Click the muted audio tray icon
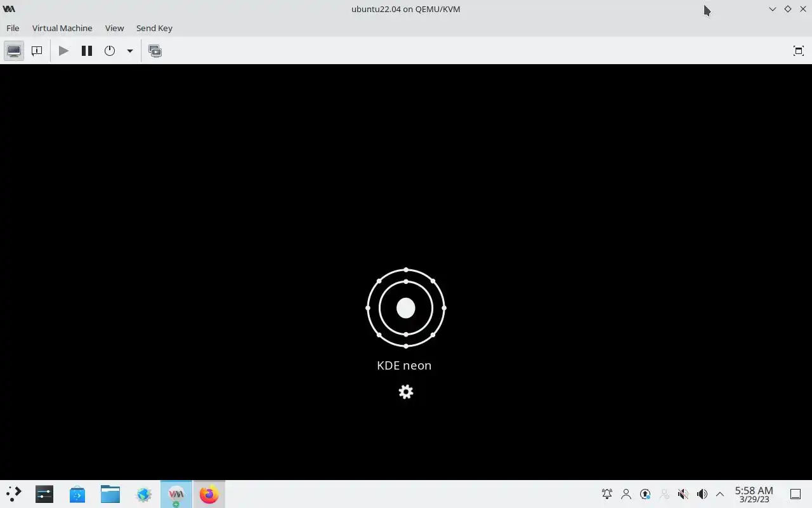 (x=683, y=494)
